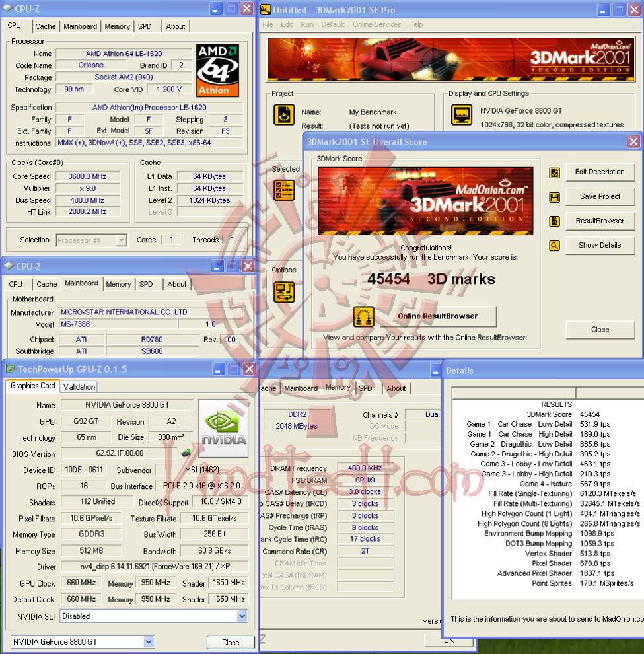This screenshot has height=654, width=644.
Task: Click the Show Details button
Action: 600,246
